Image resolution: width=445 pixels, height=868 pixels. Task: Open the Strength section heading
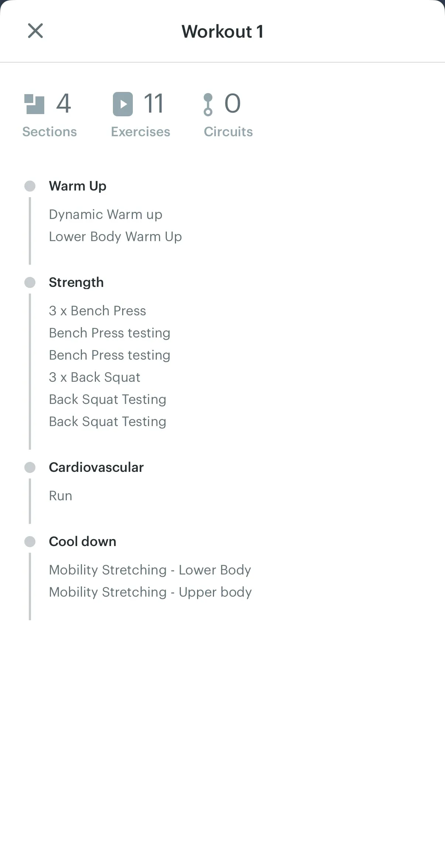[76, 282]
